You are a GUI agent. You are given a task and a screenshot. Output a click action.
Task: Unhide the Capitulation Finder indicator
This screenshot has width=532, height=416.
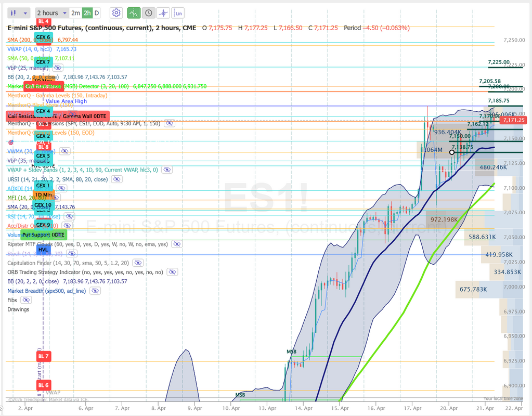coord(139,263)
